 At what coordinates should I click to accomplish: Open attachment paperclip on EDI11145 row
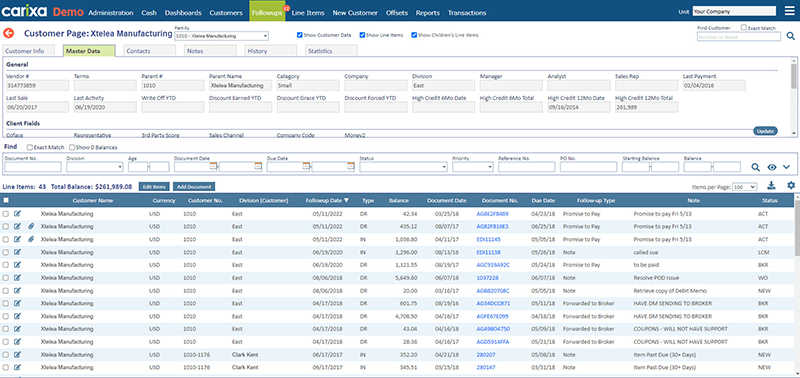click(x=31, y=239)
